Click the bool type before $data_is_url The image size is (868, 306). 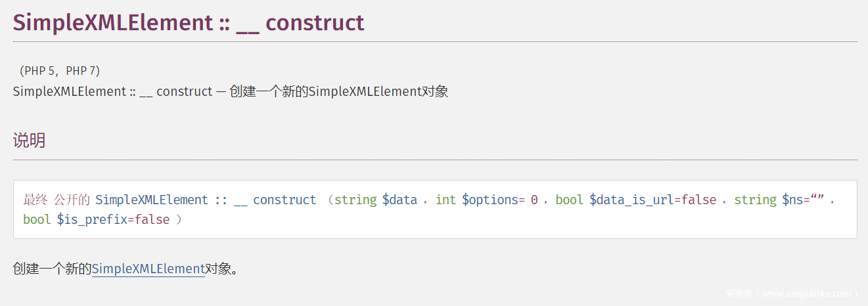(570, 200)
